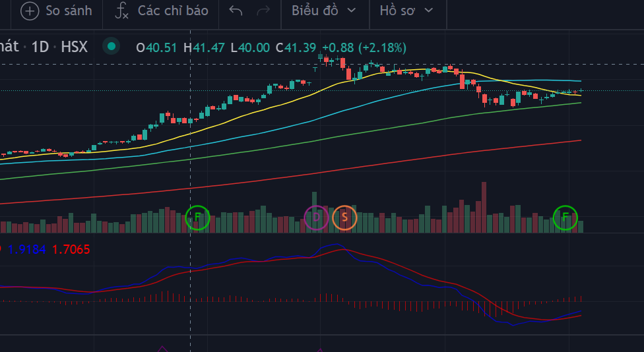Click the tallest red volume bar

(484, 207)
